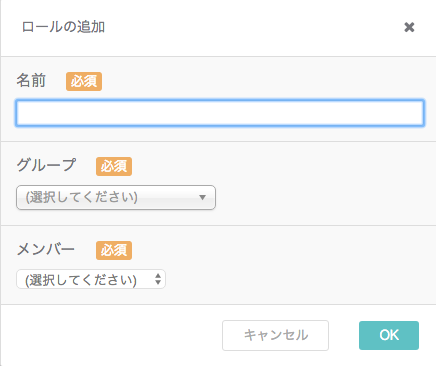Close the ロールの追加 dialog with X icon
This screenshot has height=366, width=436.
(409, 27)
